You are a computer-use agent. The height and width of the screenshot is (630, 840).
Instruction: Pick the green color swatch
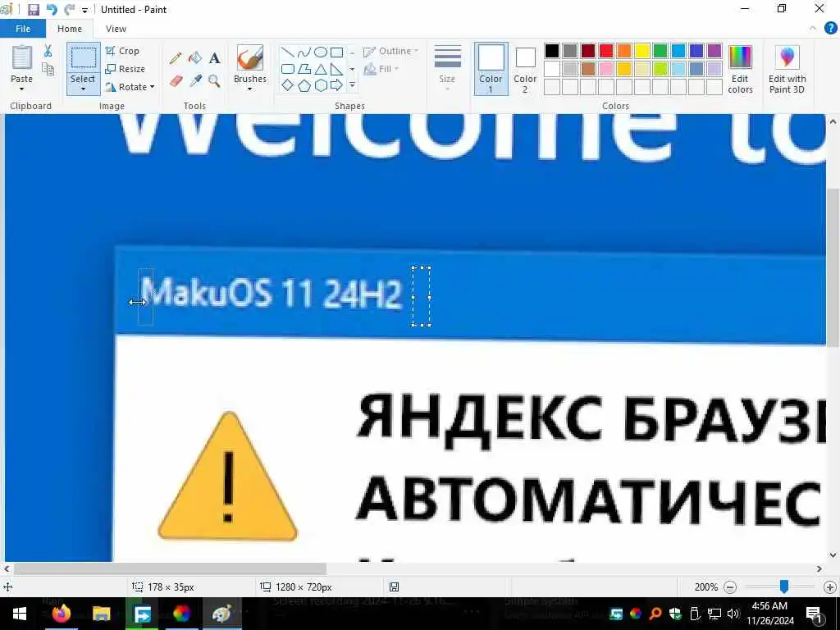(660, 51)
